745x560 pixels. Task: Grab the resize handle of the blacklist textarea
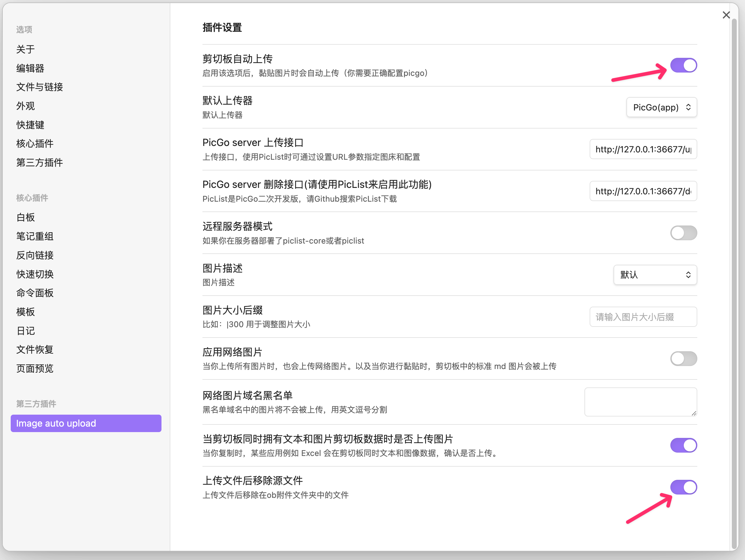click(x=694, y=413)
